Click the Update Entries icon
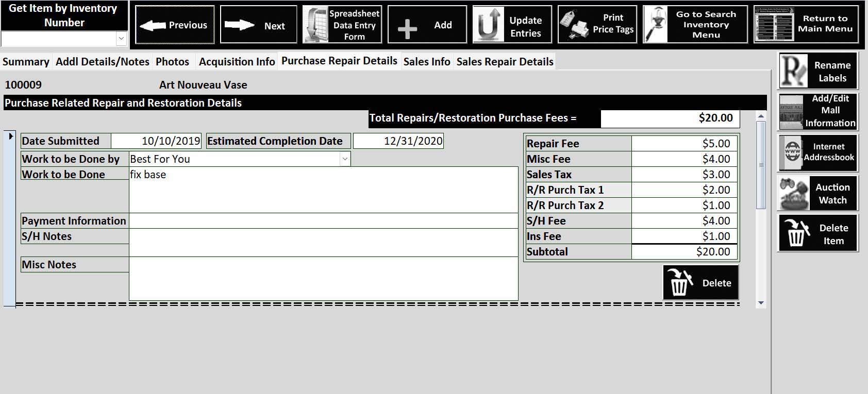 (x=488, y=26)
